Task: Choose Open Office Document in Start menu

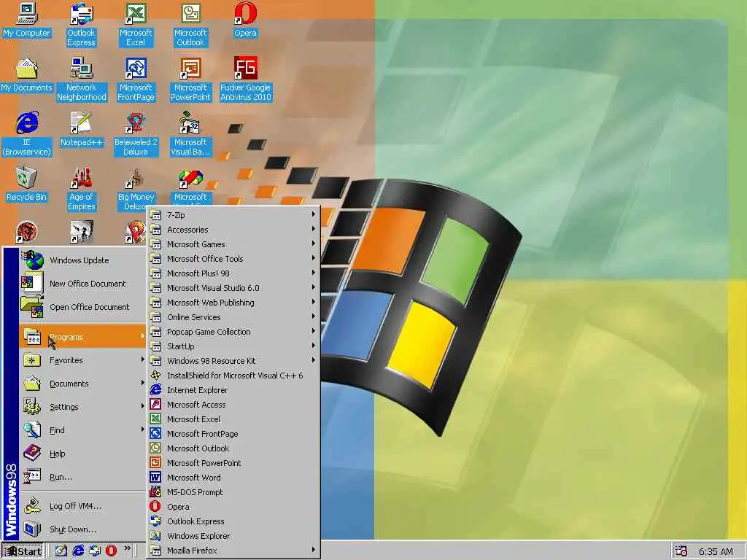Action: (82, 307)
